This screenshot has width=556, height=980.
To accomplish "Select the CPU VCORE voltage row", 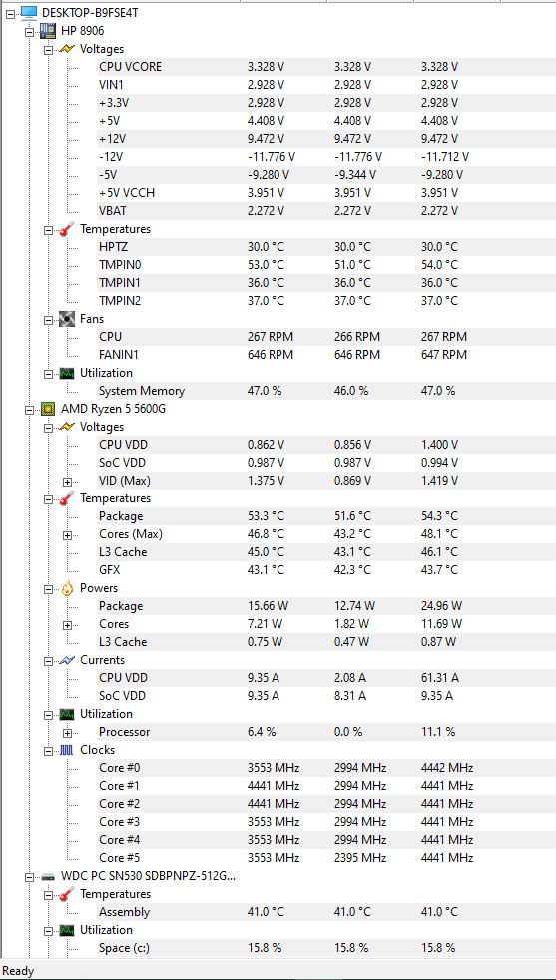I will tap(324, 67).
